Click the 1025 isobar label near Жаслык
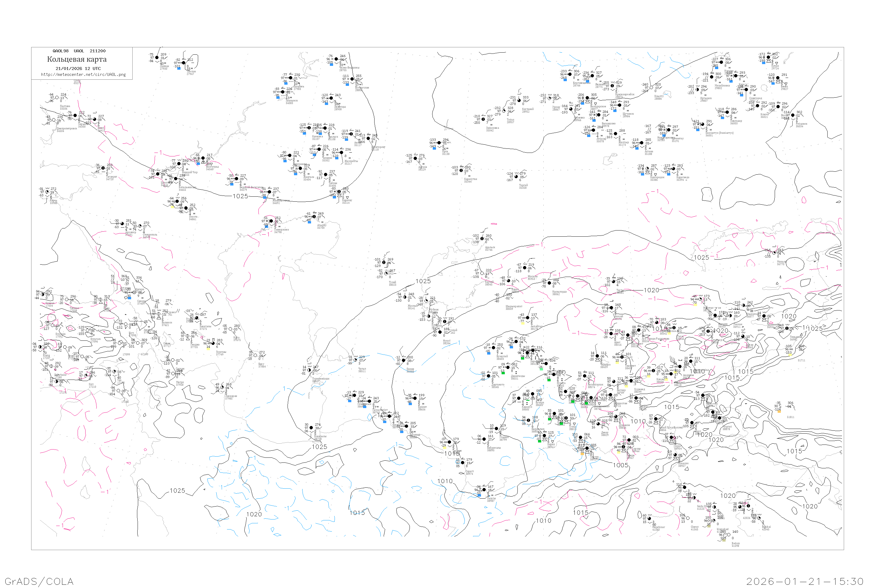Image resolution: width=882 pixels, height=588 pixels. (x=423, y=281)
